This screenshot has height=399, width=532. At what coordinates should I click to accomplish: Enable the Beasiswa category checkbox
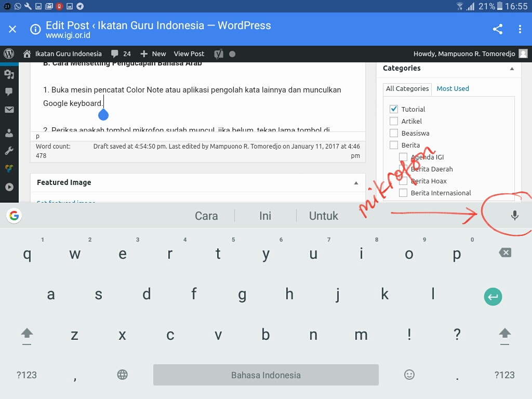[x=394, y=133]
